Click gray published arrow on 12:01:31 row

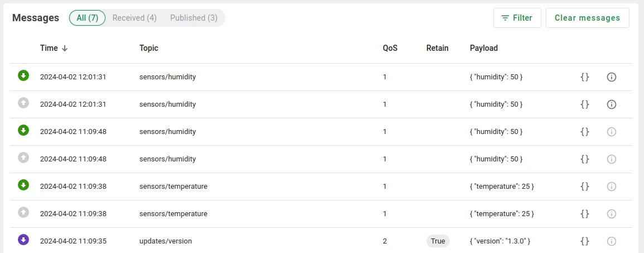23,103
